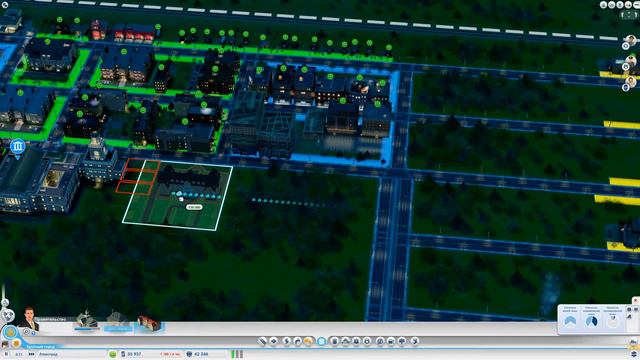The width and height of the screenshot is (640, 360).
Task: Click the middle friend avatar on the right edge
Action: click(x=631, y=61)
